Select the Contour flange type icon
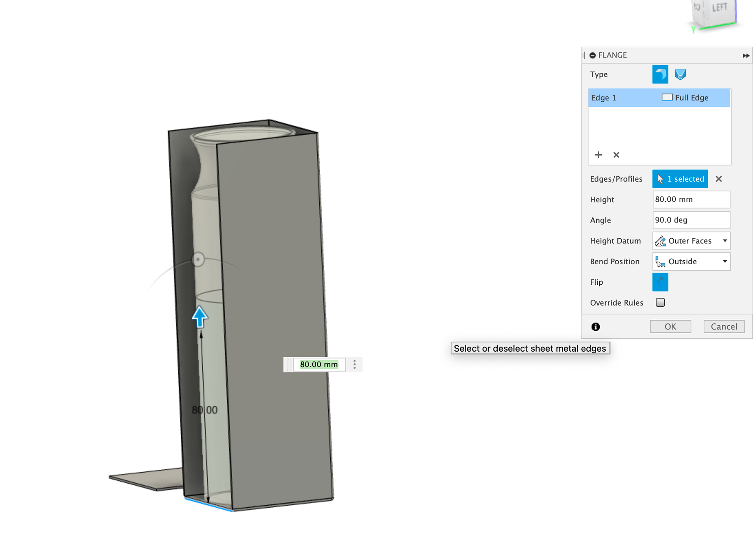Viewport: 756px width, 536px height. tap(680, 74)
